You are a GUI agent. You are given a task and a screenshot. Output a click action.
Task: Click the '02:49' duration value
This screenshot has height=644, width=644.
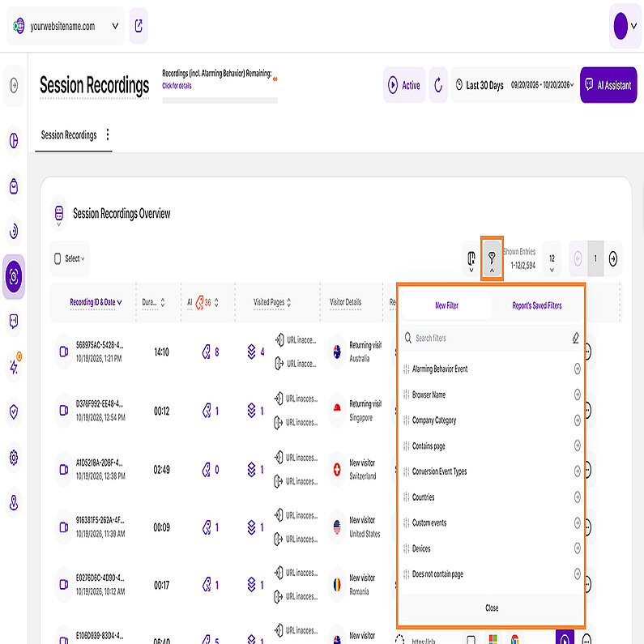pos(161,470)
